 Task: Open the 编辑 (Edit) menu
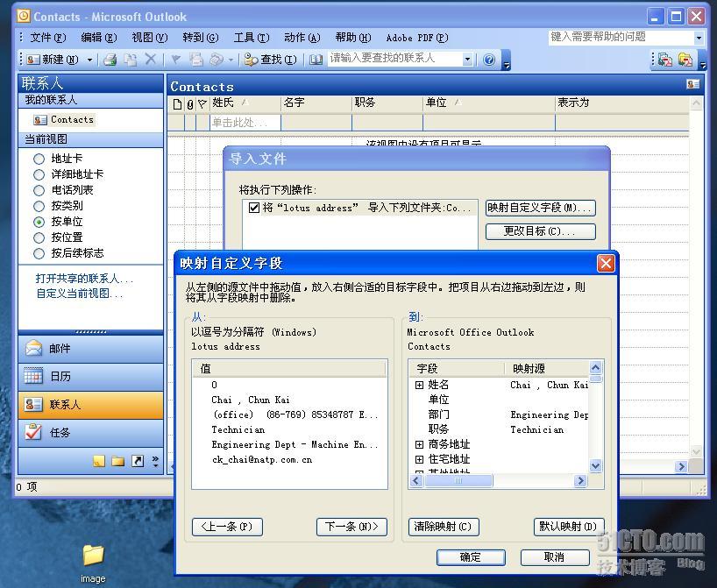99,38
